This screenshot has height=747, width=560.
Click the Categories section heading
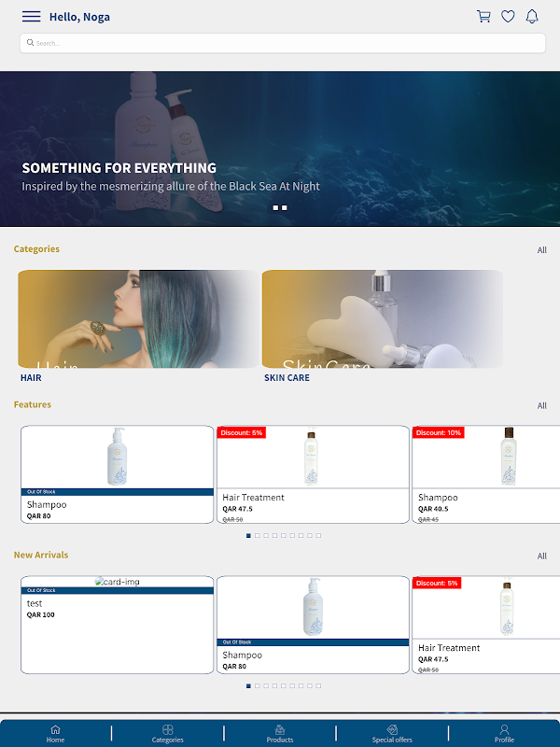point(36,249)
